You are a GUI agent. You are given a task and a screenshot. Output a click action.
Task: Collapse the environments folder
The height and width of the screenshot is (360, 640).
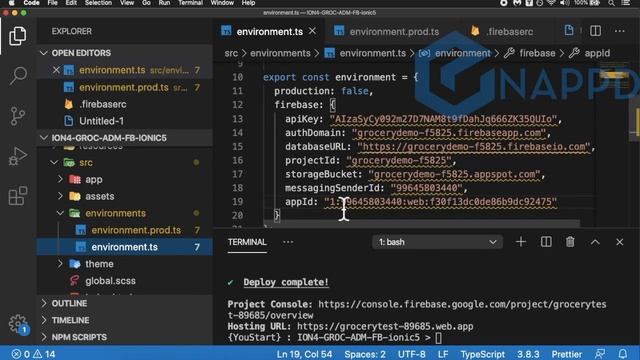point(60,213)
